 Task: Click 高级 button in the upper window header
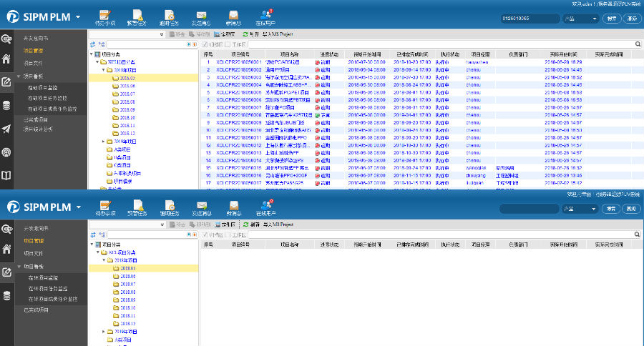[630, 17]
